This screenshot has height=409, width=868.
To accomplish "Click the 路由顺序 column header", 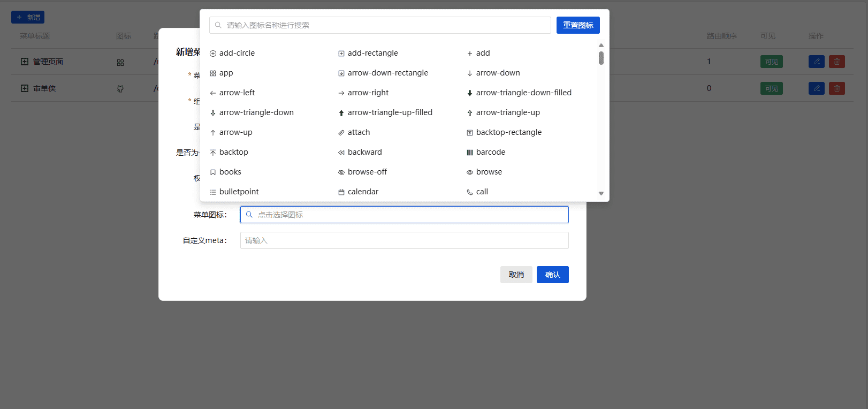I will 722,36.
